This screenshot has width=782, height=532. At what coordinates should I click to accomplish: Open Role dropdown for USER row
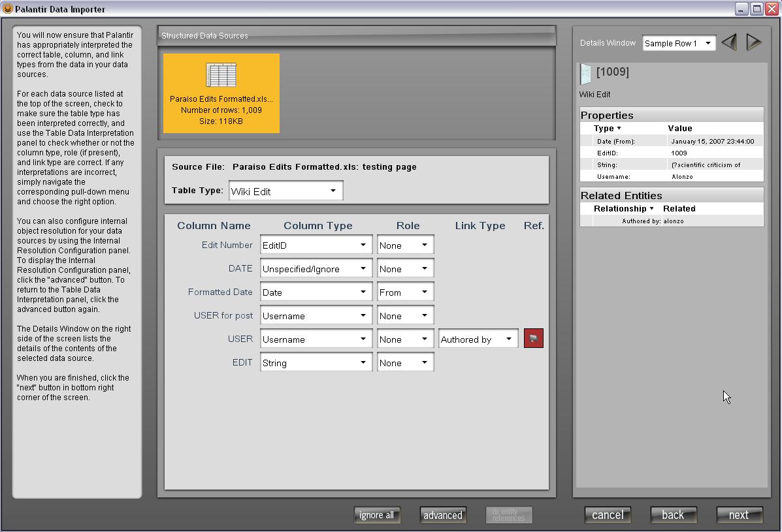(406, 339)
